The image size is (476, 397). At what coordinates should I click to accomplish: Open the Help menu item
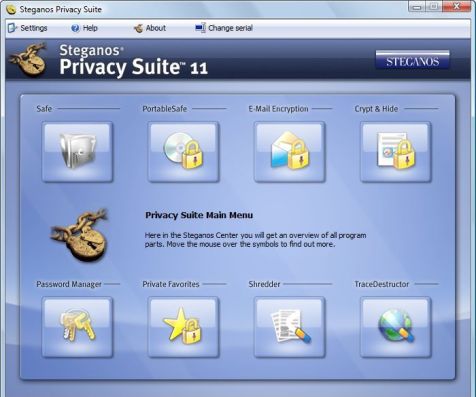(x=85, y=28)
